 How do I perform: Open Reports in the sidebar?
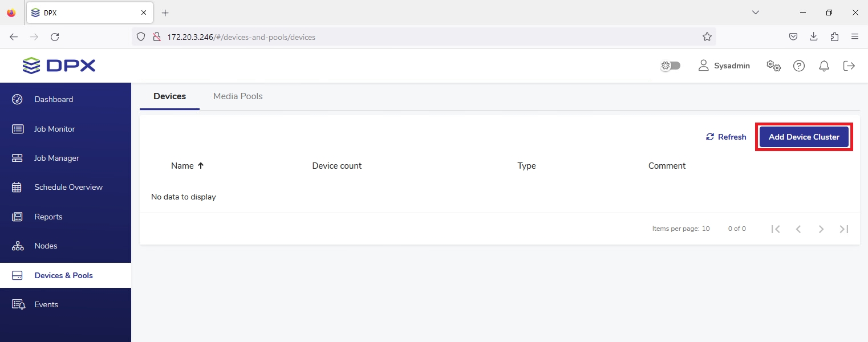tap(48, 217)
